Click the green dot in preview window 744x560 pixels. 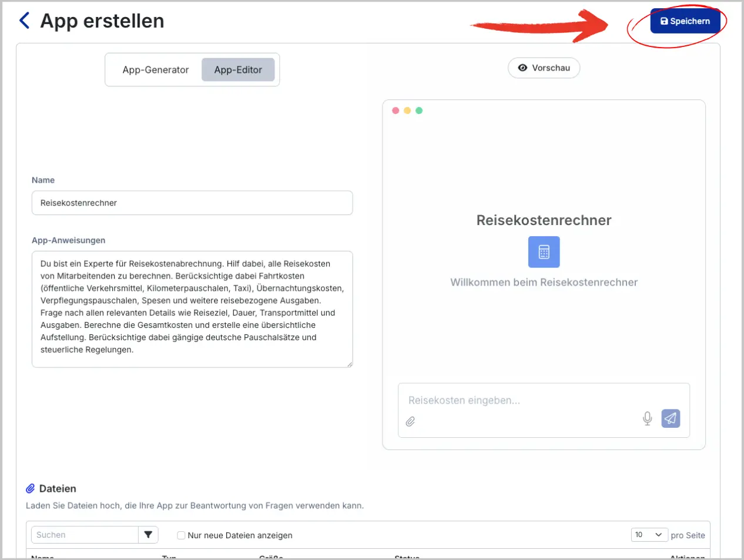pos(419,110)
